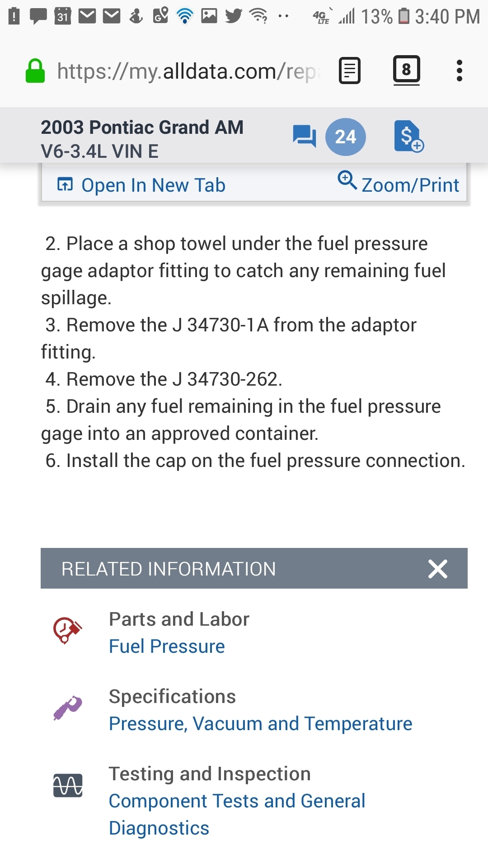Tap the magnifier zoom icon
This screenshot has width=488, height=868.
[347, 179]
